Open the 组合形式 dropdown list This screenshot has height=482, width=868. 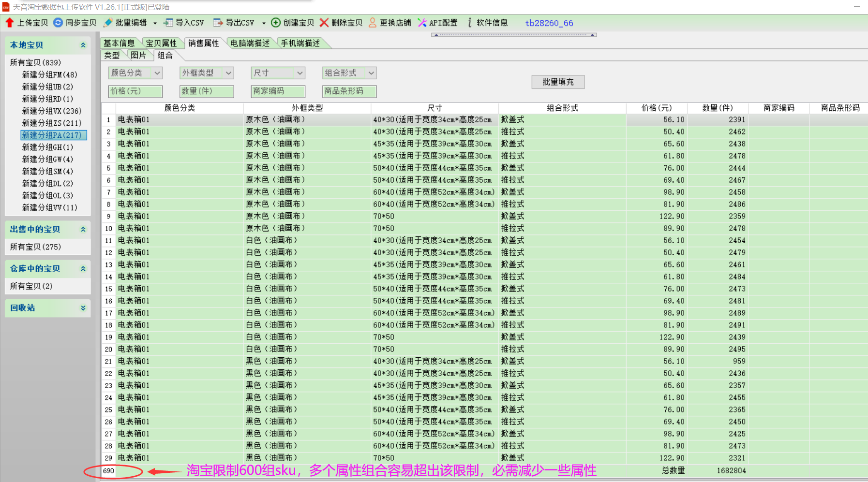coord(371,73)
